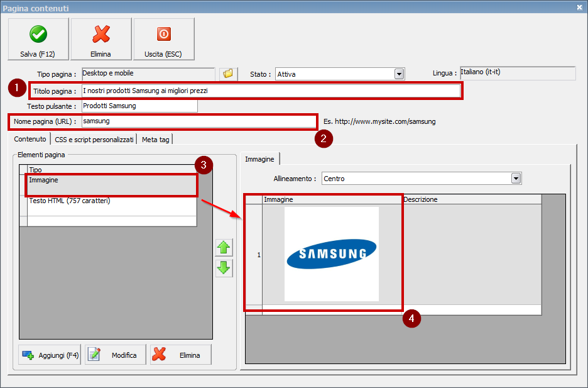The width and height of the screenshot is (588, 388).
Task: Close the Pagina contenuti window
Action: (x=579, y=7)
